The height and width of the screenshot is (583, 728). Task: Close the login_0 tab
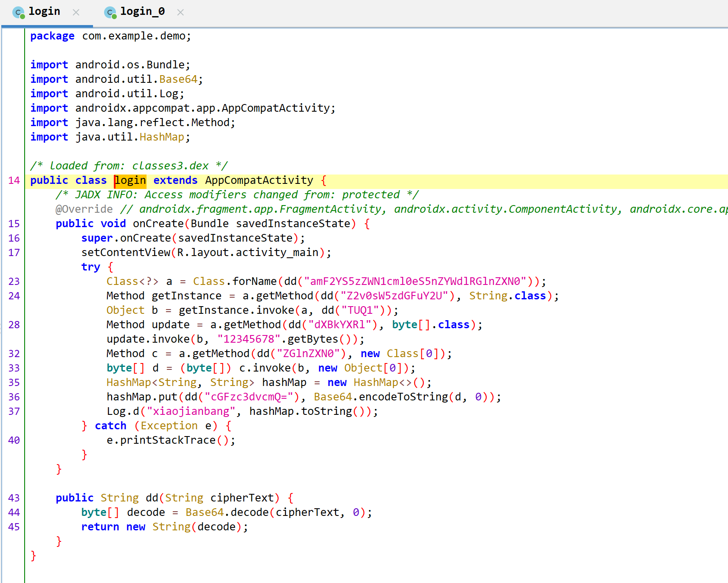[181, 12]
